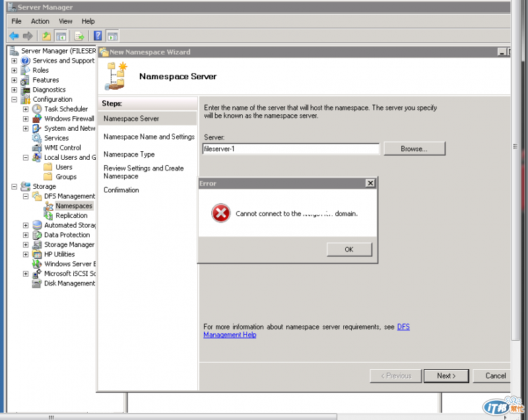Screen dimensions: 528x420
Task: Select the Roles tree icon
Action: (25, 70)
